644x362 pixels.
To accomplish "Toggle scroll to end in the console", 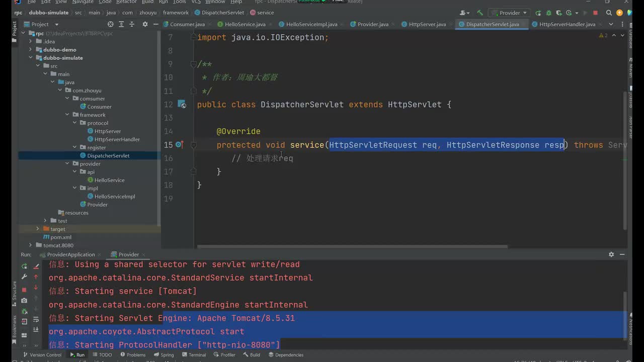I will [x=36, y=330].
